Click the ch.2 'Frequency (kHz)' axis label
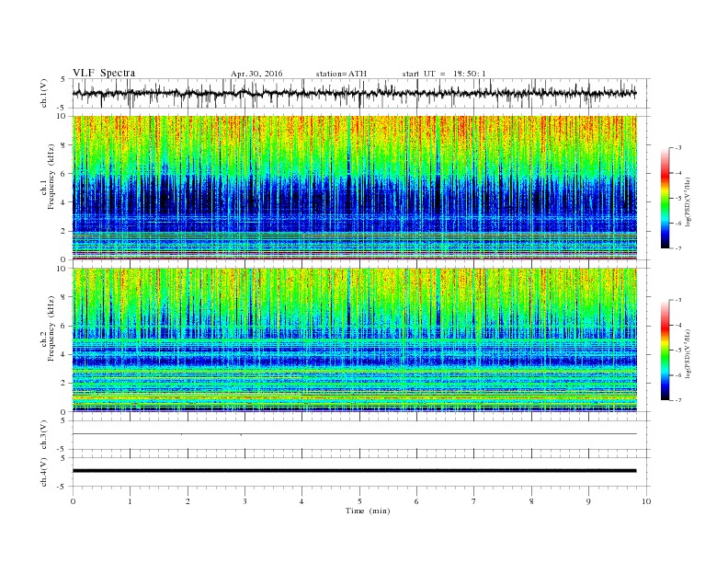 pos(51,329)
